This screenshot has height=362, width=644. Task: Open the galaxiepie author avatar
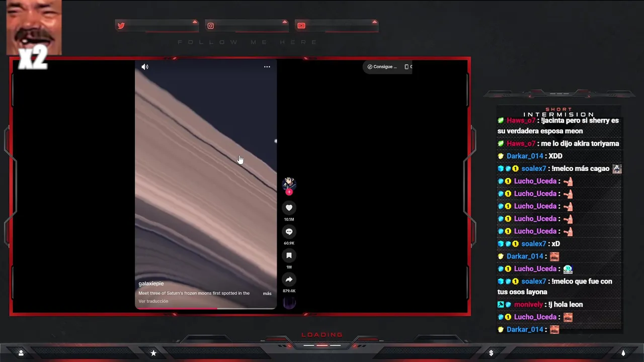point(289,183)
